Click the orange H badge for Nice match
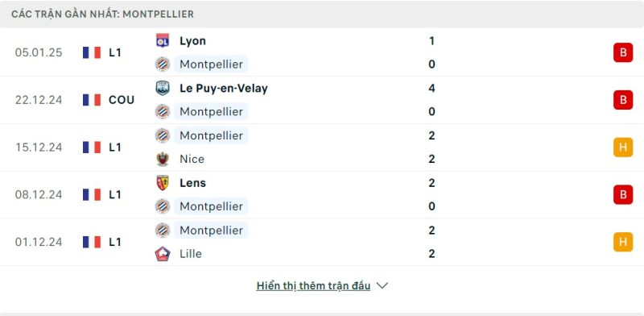Image resolution: width=644 pixels, height=316 pixels. [623, 148]
